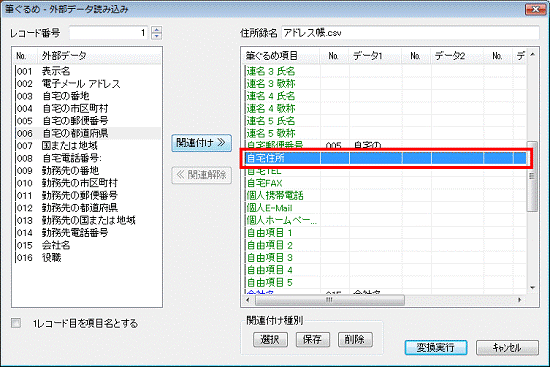Click the 選択 button under 関連付け種別
550x367 pixels.
point(270,339)
